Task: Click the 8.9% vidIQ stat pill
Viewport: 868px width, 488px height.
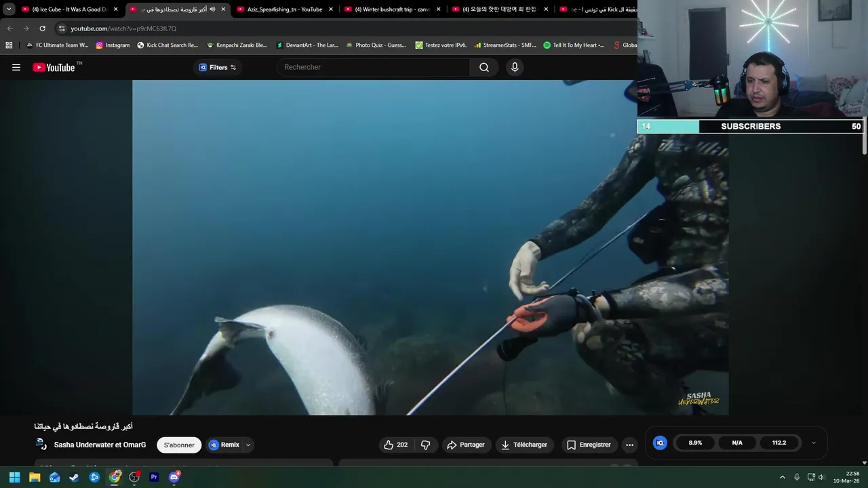Action: click(695, 443)
